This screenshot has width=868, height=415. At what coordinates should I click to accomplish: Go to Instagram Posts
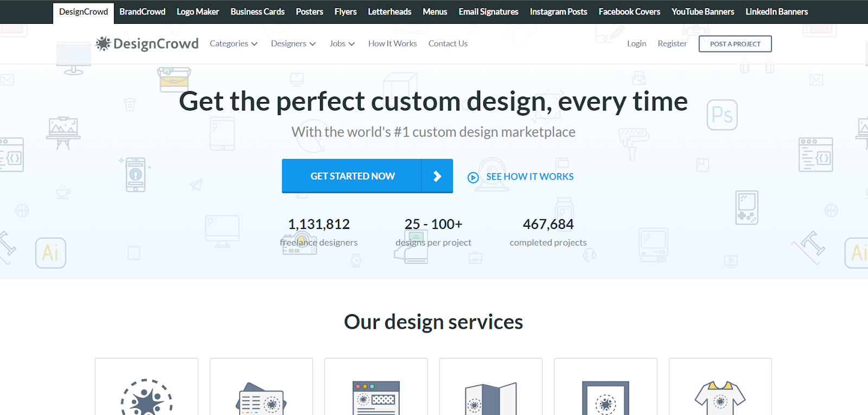559,12
